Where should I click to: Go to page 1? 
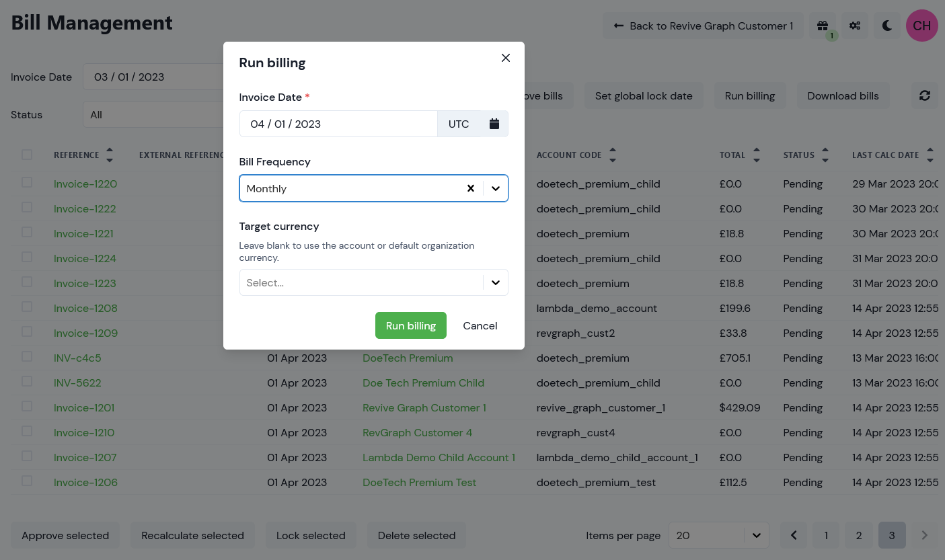tap(826, 535)
